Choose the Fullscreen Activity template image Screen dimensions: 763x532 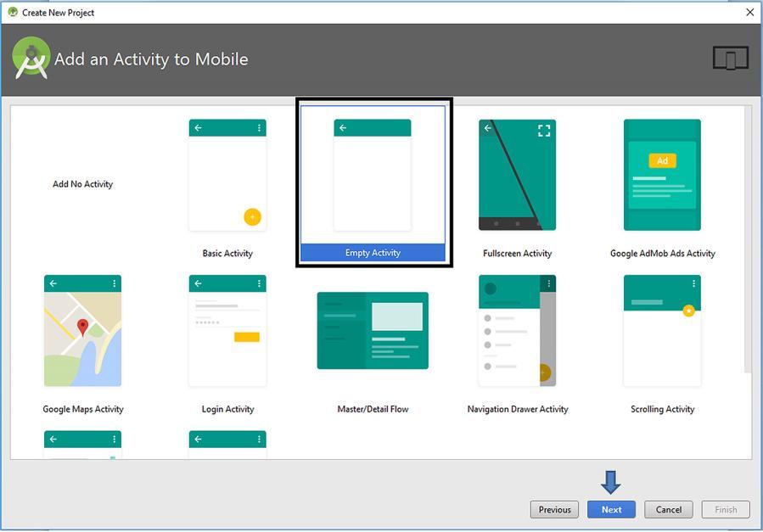[x=517, y=175]
